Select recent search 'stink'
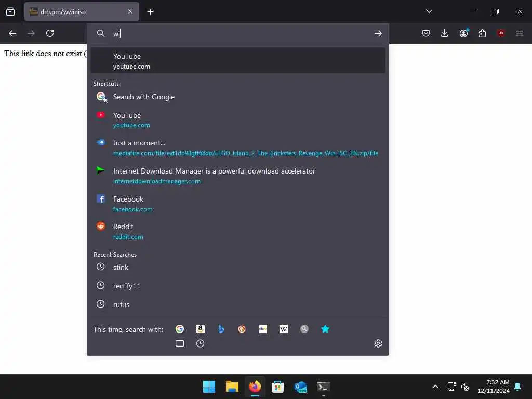 tap(238, 267)
